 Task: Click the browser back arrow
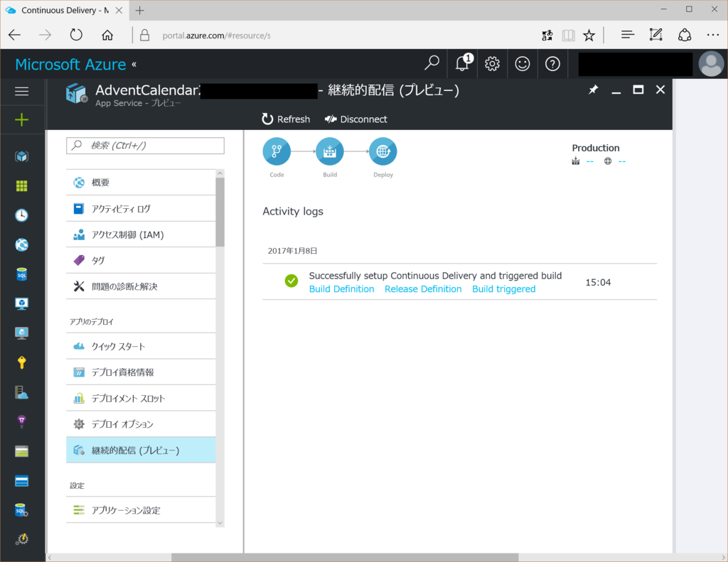[15, 35]
